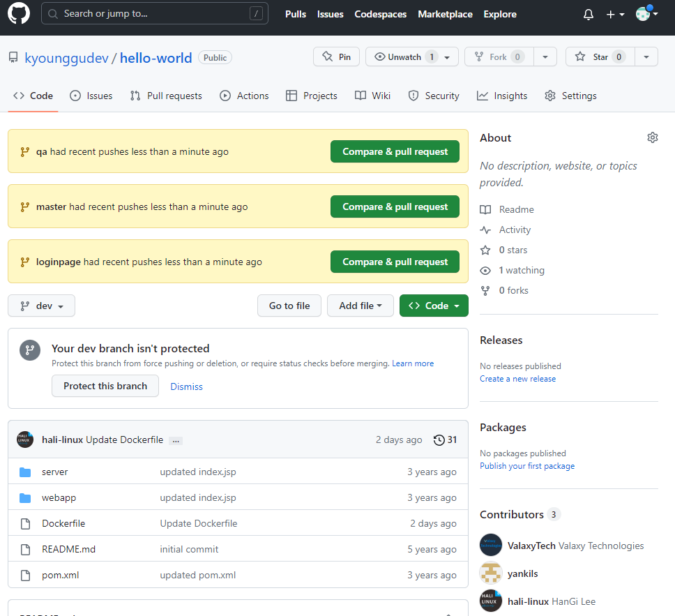The height and width of the screenshot is (616, 675).
Task: Jump to Readme in About sidebar
Action: tap(507, 210)
